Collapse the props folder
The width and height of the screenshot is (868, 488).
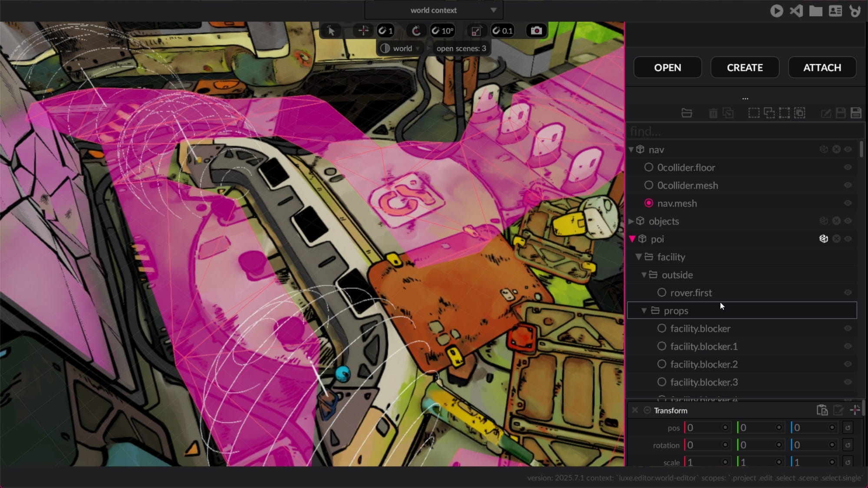644,311
